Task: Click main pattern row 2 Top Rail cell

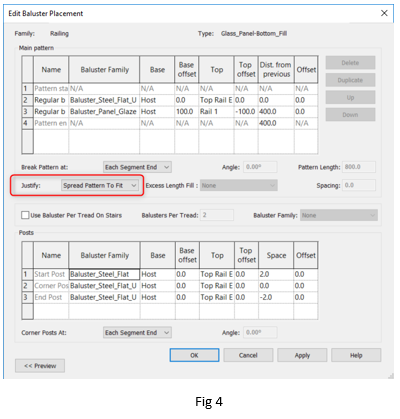Action: [217, 100]
